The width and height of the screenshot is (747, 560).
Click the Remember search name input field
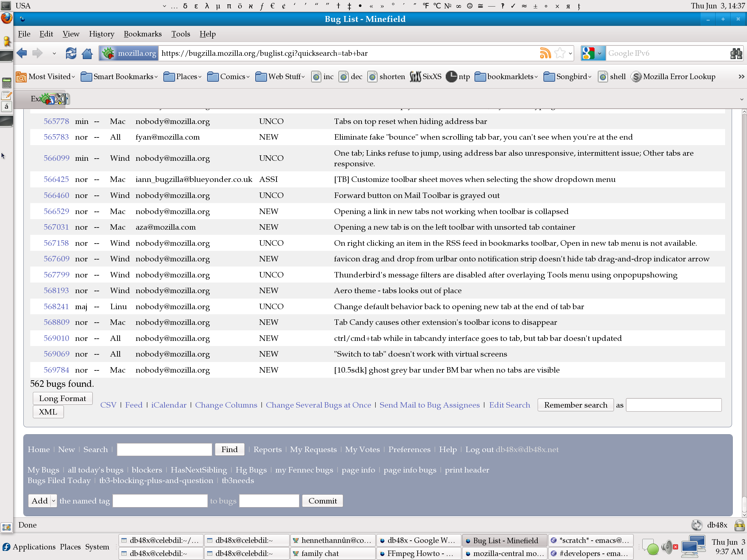pyautogui.click(x=674, y=405)
